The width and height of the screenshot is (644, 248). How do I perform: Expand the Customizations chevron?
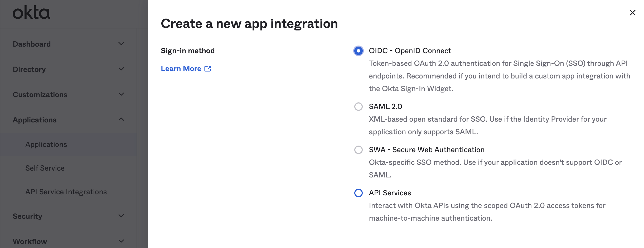[121, 94]
